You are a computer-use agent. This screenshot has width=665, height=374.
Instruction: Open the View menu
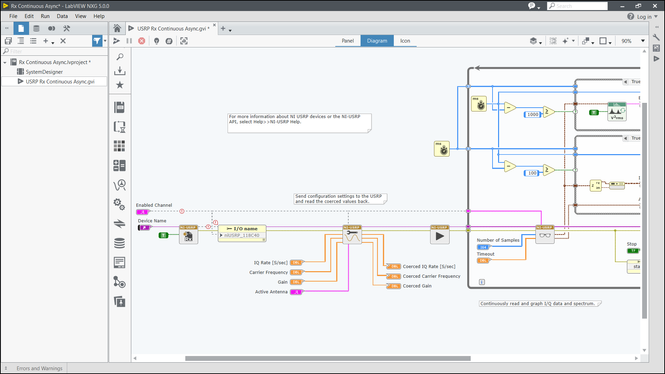point(80,16)
